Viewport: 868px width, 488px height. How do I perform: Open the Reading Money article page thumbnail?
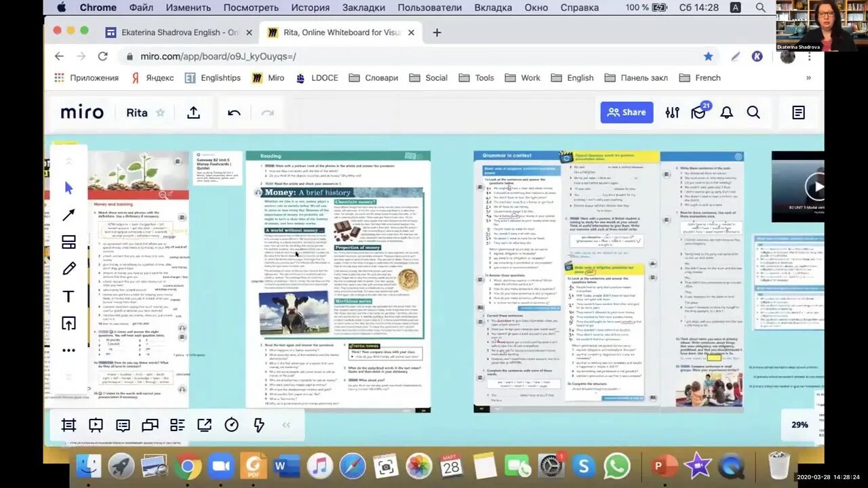338,281
